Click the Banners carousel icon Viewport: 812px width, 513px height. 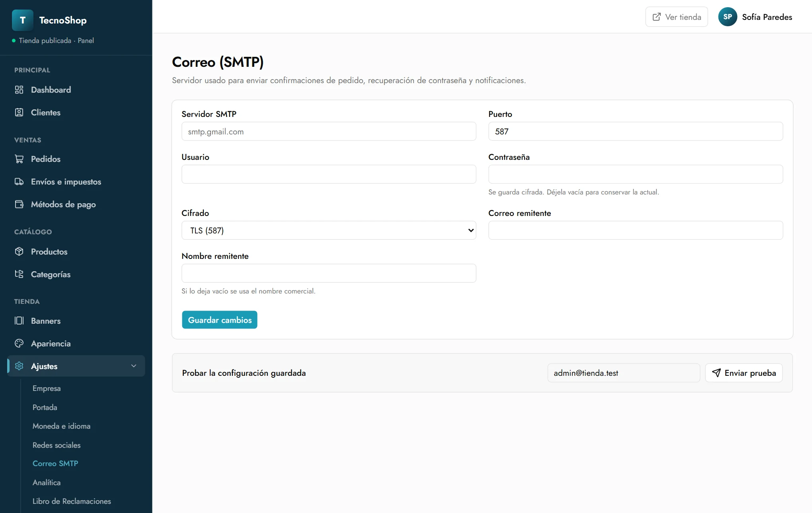pyautogui.click(x=19, y=321)
